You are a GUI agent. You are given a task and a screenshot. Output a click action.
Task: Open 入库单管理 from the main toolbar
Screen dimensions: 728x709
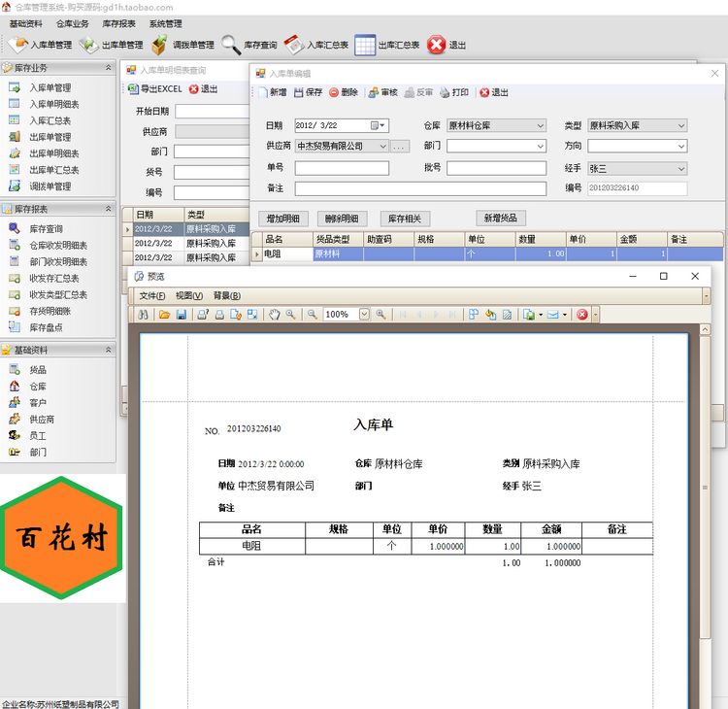40,45
